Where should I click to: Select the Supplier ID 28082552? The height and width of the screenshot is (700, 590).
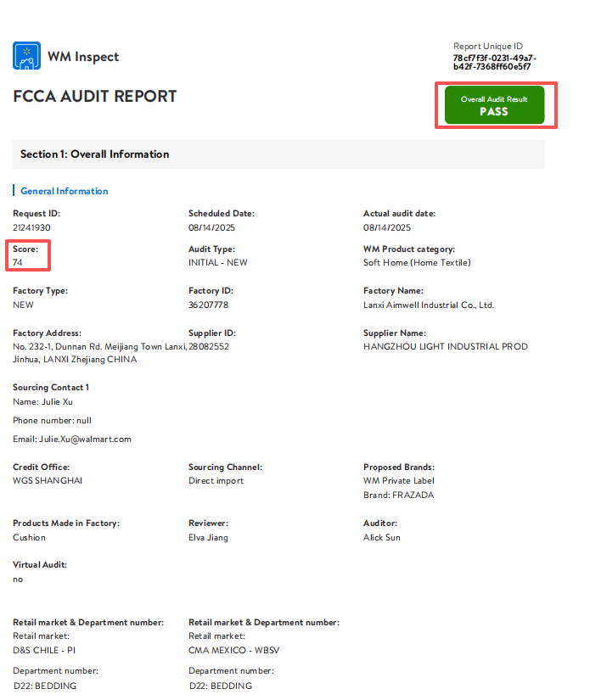click(209, 346)
